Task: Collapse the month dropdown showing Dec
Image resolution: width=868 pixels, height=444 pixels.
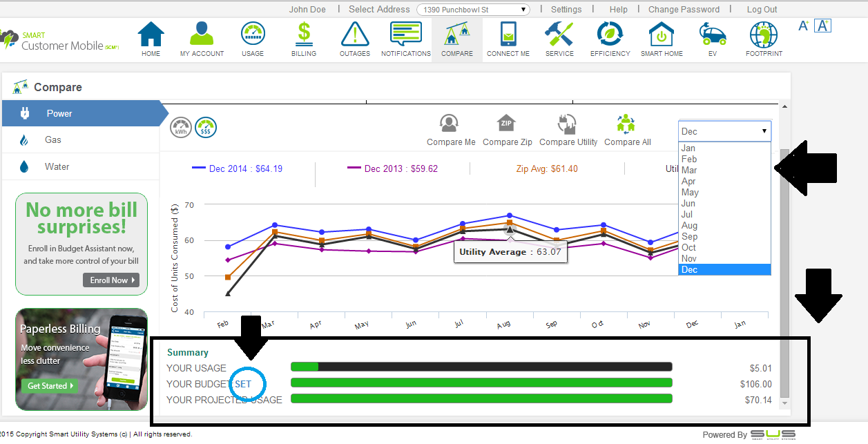Action: point(724,131)
